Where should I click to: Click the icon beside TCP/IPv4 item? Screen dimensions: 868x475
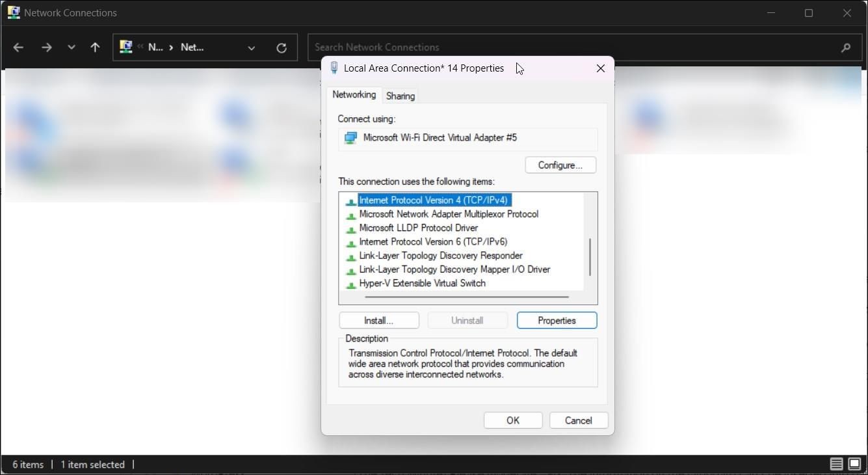pyautogui.click(x=350, y=201)
